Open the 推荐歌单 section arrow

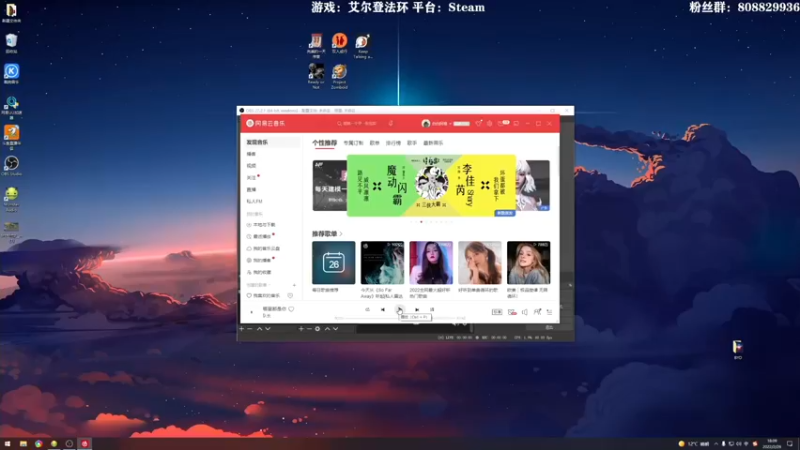click(341, 234)
